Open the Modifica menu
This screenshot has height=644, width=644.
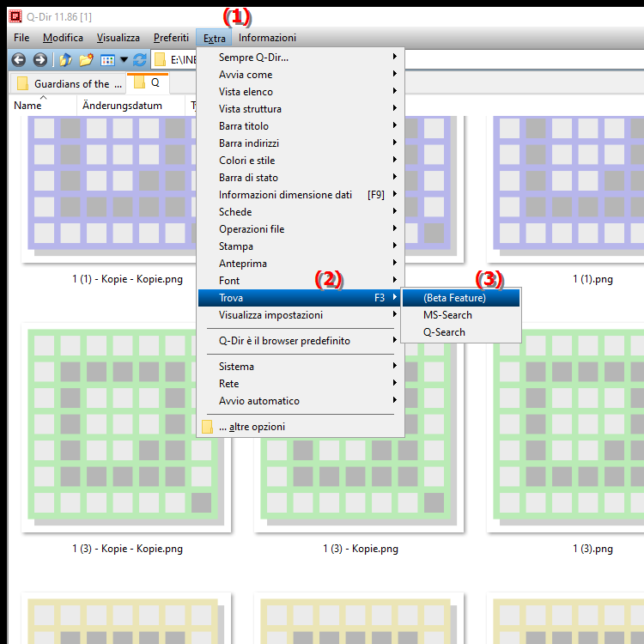pos(63,38)
